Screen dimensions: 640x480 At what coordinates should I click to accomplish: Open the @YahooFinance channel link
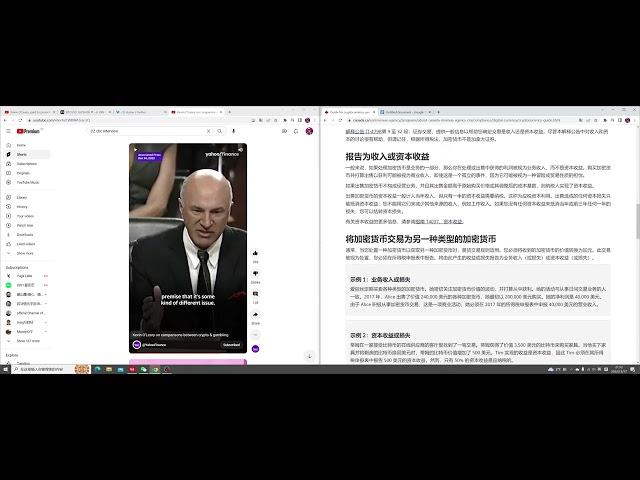[156, 344]
